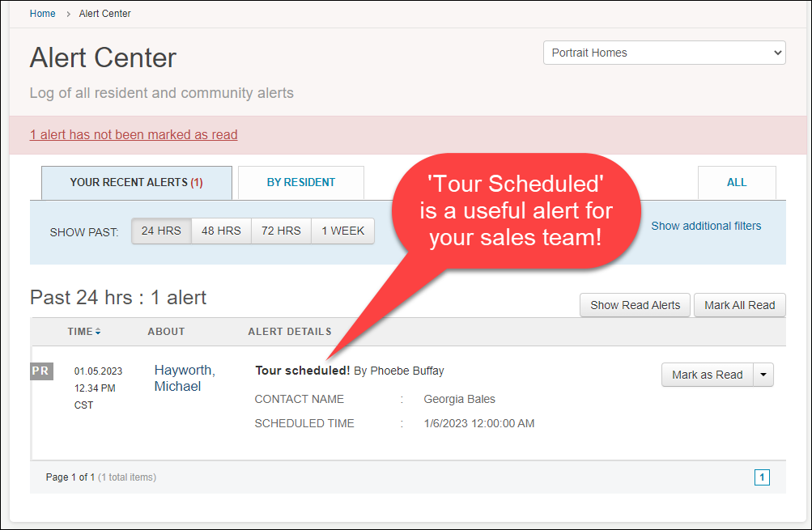Select the 1 WEEK time filter
The height and width of the screenshot is (530, 812).
tap(342, 231)
